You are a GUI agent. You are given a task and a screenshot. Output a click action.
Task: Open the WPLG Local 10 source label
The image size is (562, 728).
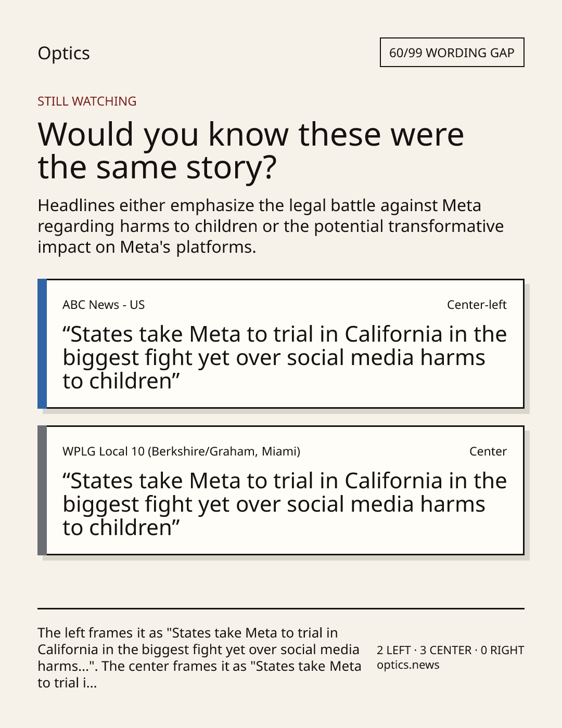[181, 451]
